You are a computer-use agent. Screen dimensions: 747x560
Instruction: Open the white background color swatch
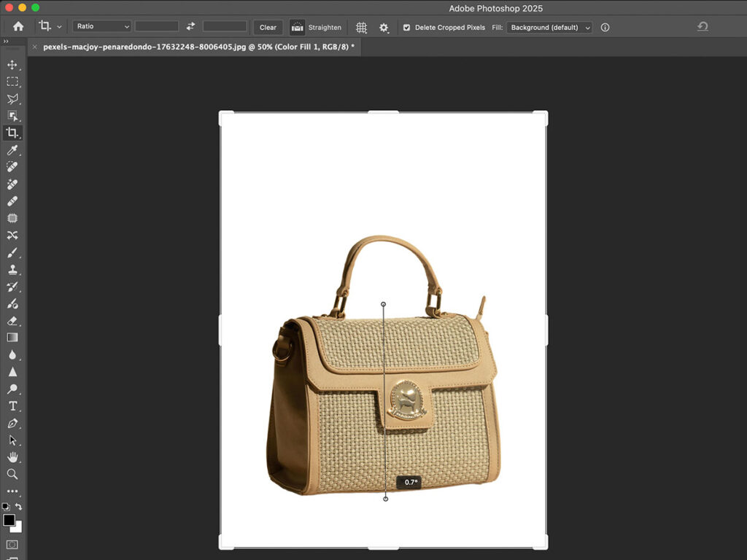[18, 528]
